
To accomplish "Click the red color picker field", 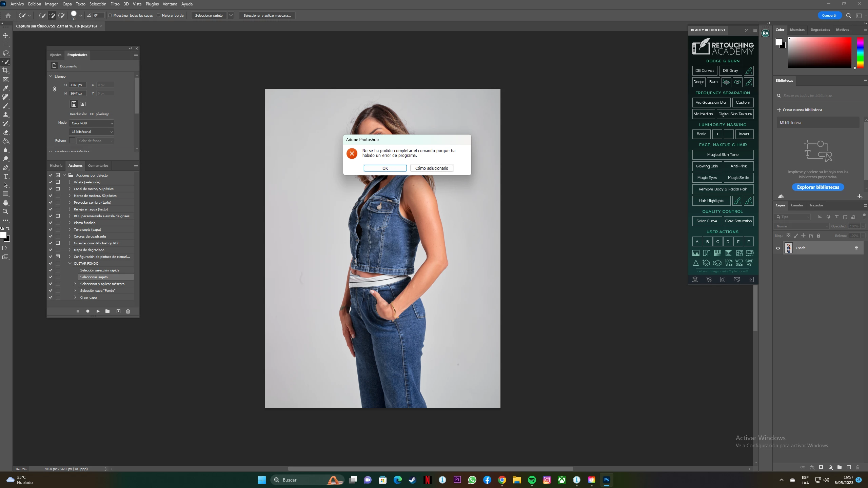I will click(x=819, y=53).
